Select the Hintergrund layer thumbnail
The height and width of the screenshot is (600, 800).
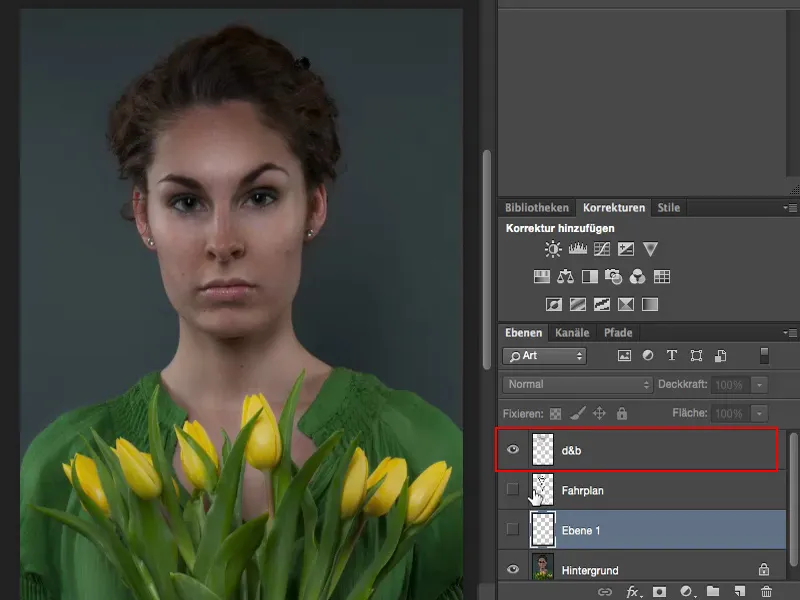542,567
